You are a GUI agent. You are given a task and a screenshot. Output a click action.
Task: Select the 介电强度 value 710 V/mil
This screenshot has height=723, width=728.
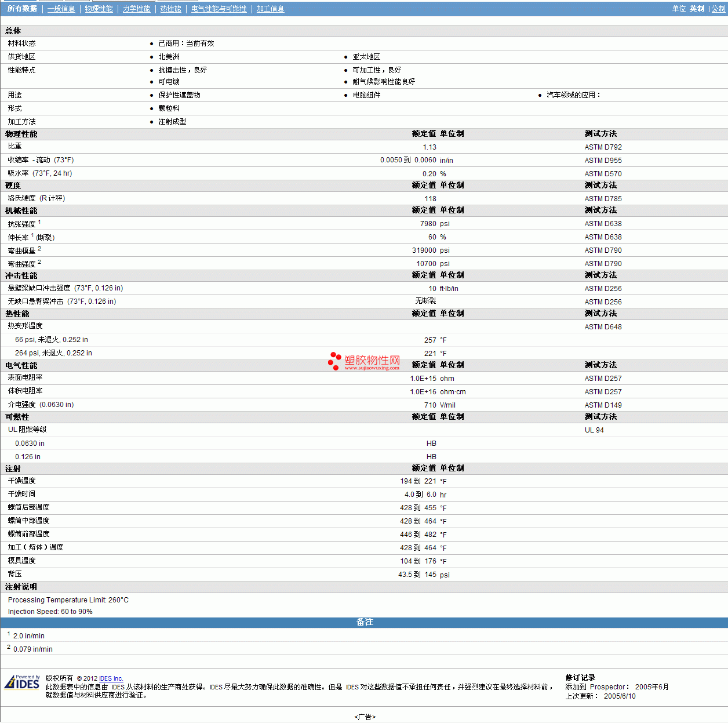(439, 405)
